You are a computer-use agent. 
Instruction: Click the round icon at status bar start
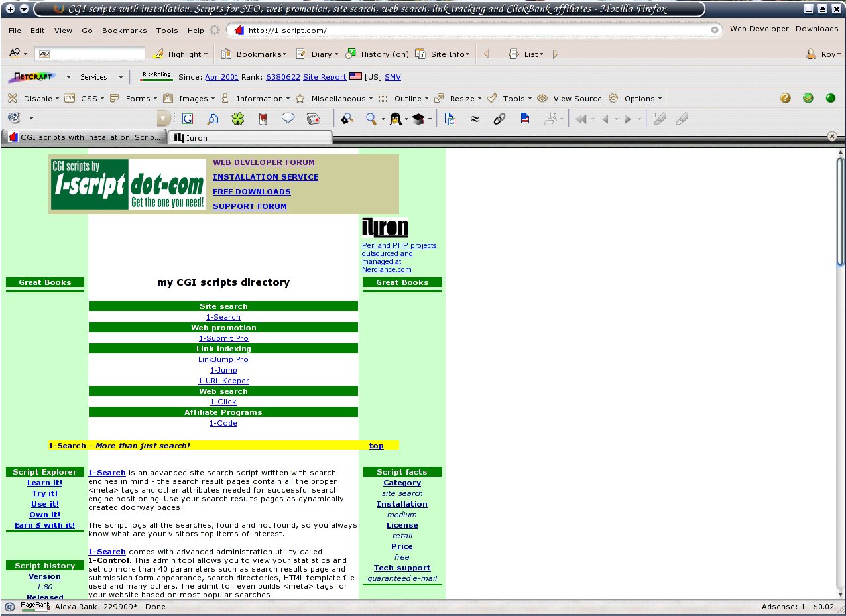click(x=10, y=606)
